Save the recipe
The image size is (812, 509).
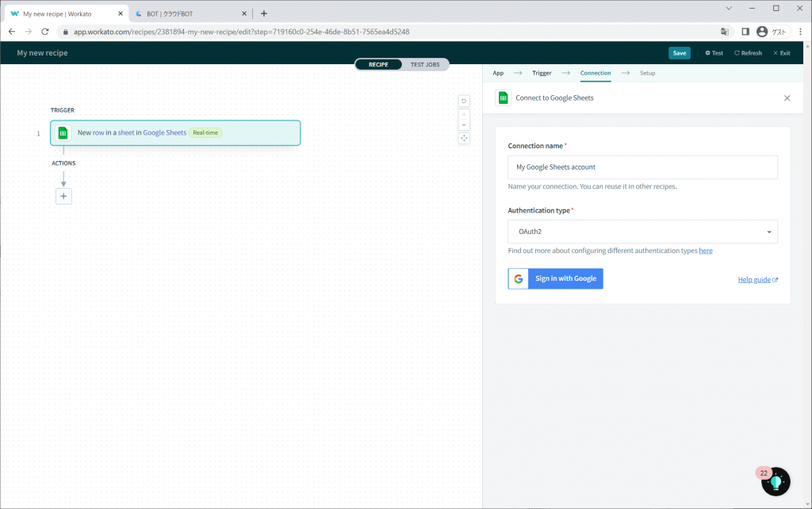tap(680, 53)
